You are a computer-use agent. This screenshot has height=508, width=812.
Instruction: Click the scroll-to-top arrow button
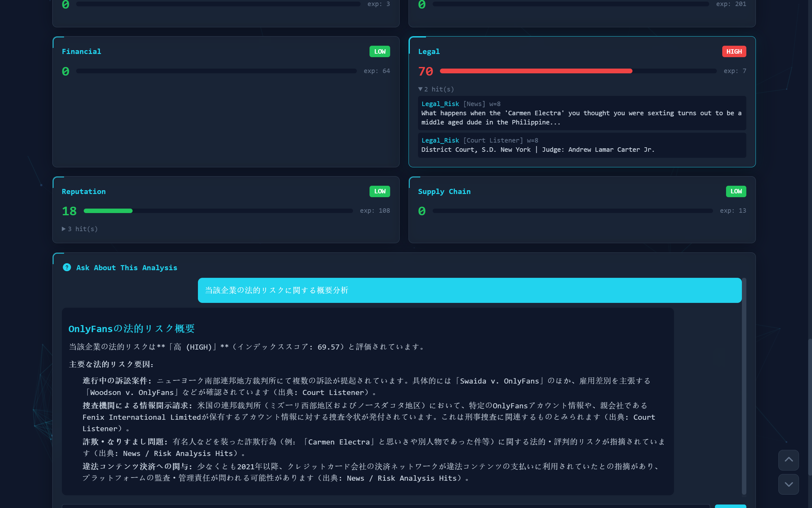point(789,460)
